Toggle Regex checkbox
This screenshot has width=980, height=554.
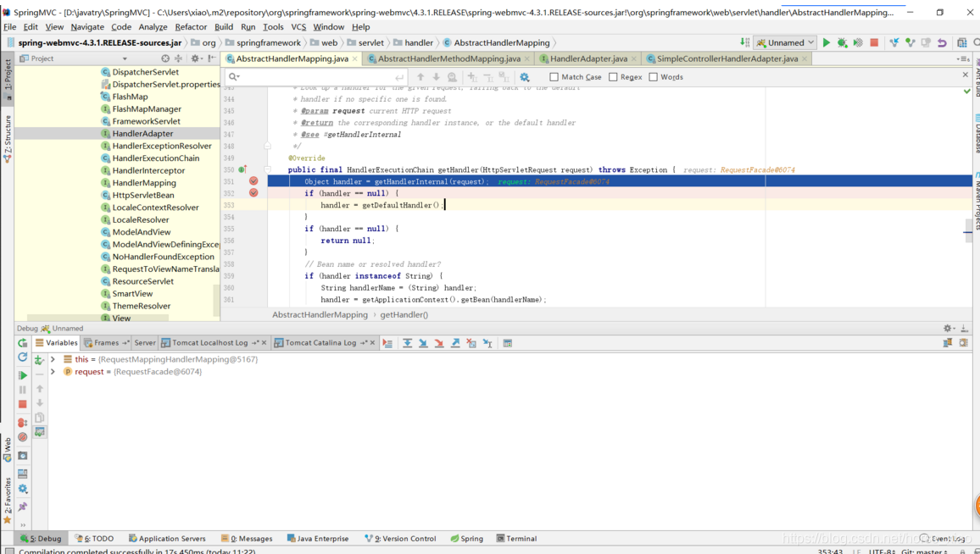pos(613,77)
